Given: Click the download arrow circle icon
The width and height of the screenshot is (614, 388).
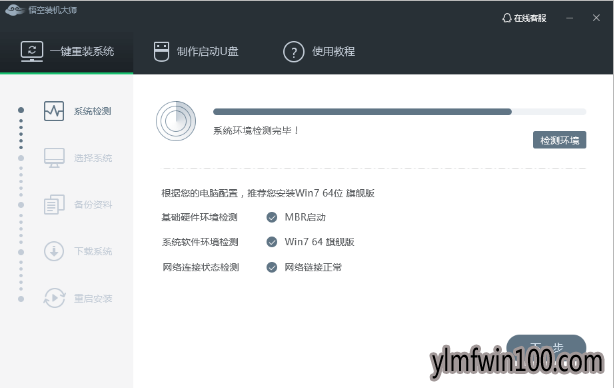Looking at the screenshot, I should (54, 251).
